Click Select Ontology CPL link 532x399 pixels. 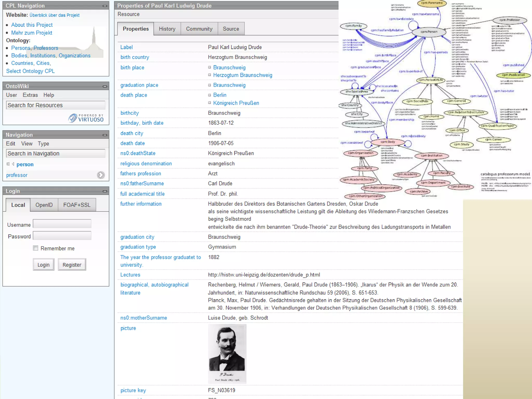(30, 71)
